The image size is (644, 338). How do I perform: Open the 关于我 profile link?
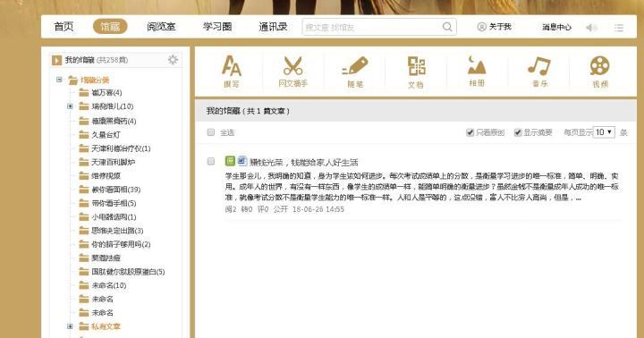(494, 27)
